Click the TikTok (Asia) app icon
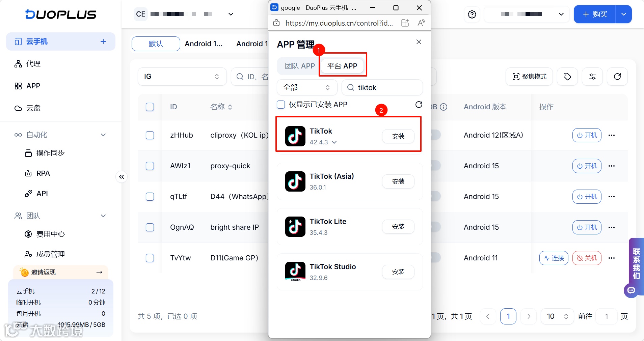 [295, 181]
